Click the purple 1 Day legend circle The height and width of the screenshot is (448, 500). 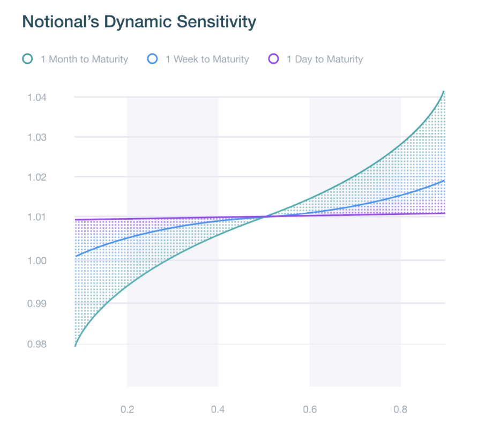(x=274, y=59)
